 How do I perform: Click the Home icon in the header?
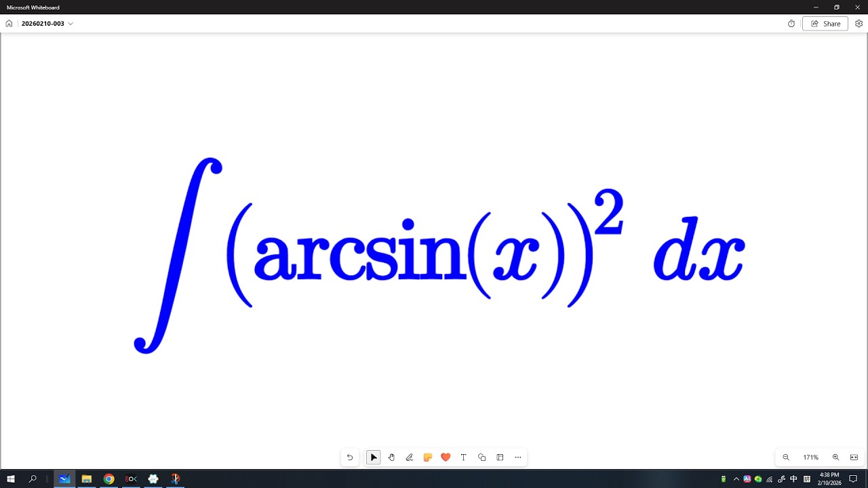coord(9,24)
